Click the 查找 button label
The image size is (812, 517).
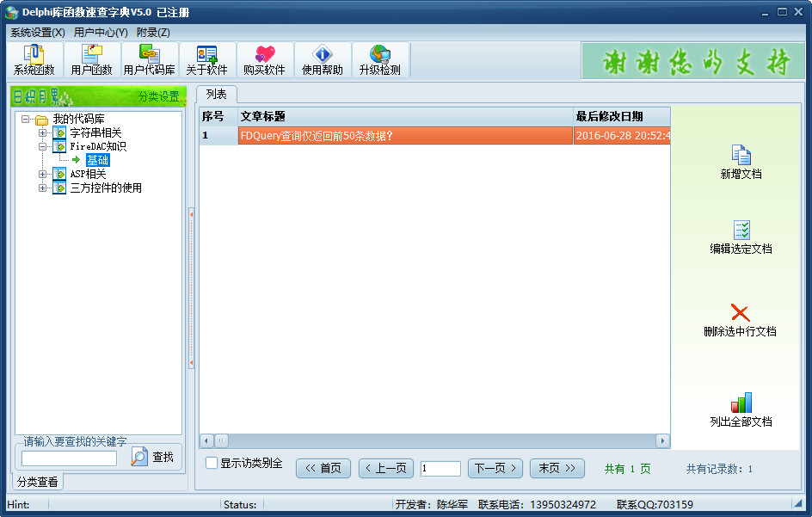click(163, 457)
